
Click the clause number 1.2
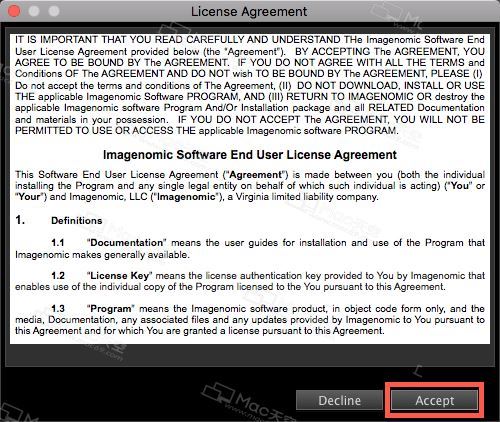[58, 276]
